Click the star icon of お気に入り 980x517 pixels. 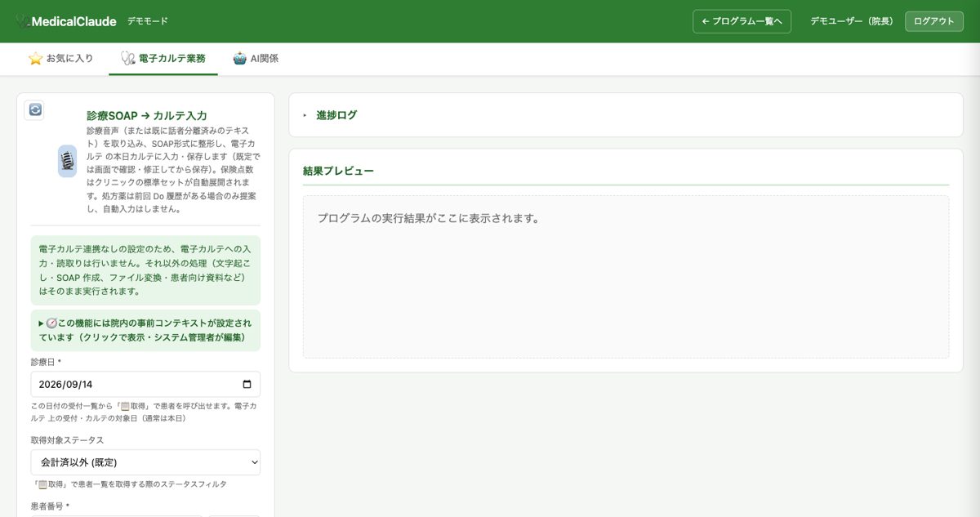(35, 59)
